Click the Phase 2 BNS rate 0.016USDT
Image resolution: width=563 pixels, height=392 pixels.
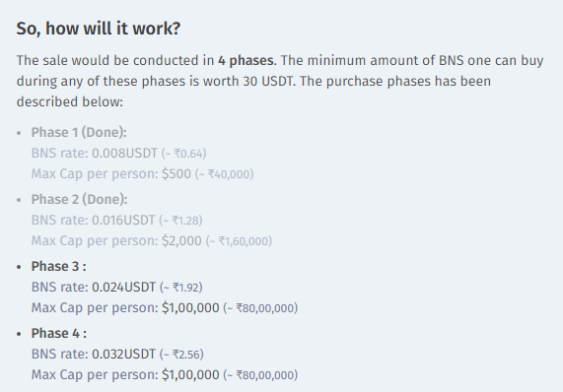[x=123, y=221]
